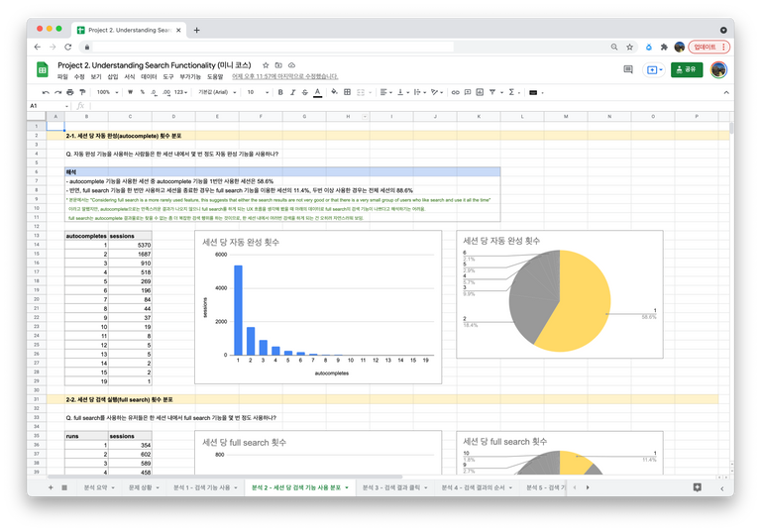Insert a link with link icon
Screen dimensions: 761x532
[455, 92]
